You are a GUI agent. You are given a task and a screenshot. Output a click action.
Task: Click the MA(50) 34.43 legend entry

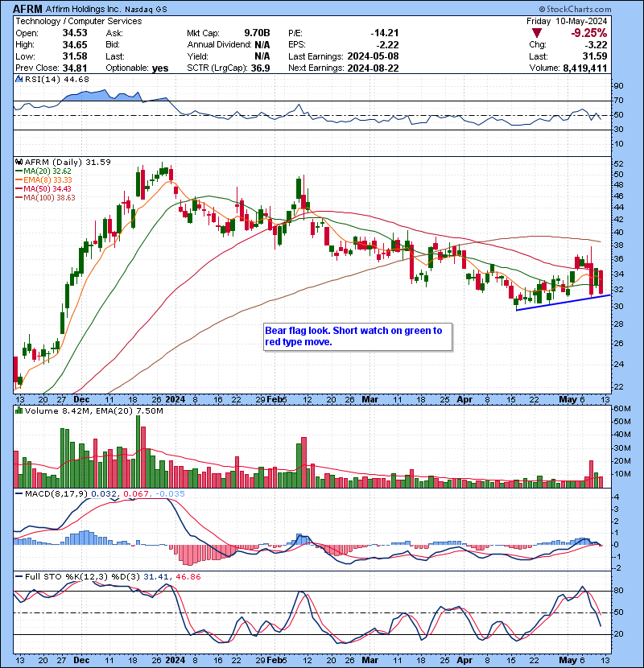(x=43, y=188)
